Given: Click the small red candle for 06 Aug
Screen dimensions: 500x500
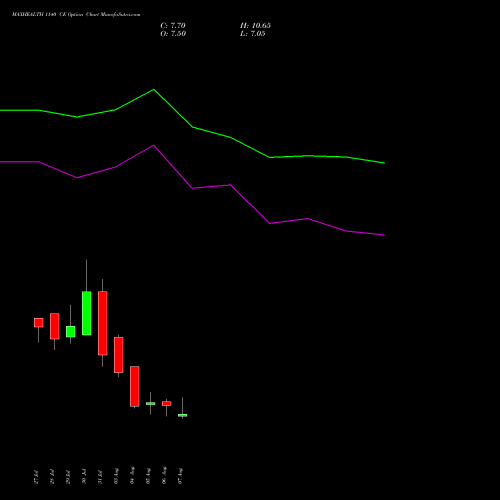Looking at the screenshot, I should point(167,403).
